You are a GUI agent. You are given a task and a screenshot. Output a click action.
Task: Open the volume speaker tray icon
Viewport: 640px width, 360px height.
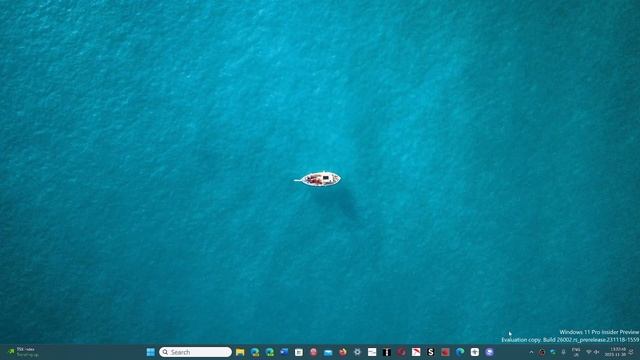[597, 352]
